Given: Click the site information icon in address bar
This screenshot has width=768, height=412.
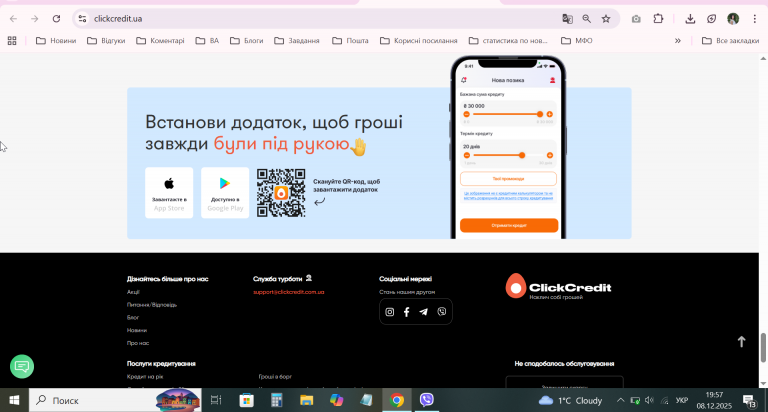Looking at the screenshot, I should 82,19.
